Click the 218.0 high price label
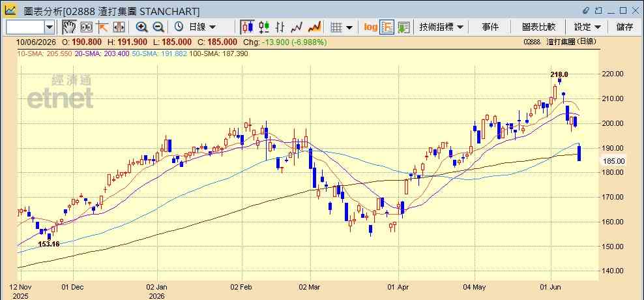This screenshot has height=300, width=644. click(x=559, y=74)
